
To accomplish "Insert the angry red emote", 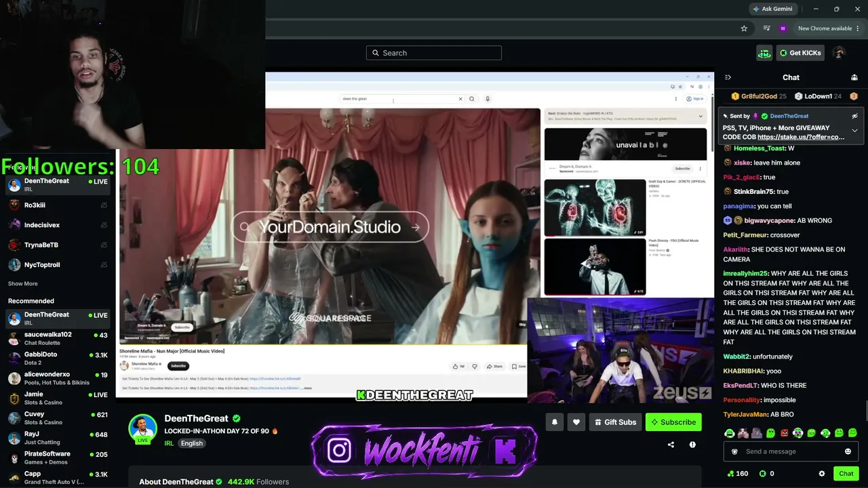I will (x=785, y=432).
